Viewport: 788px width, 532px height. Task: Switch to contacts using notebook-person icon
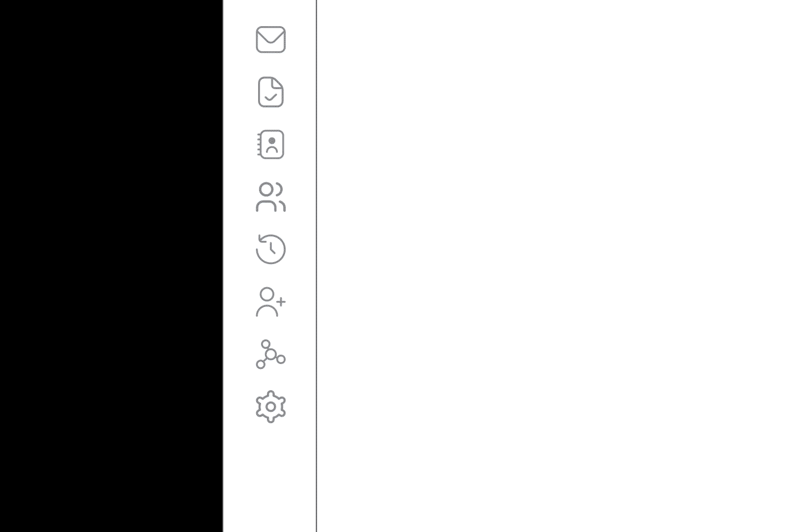pyautogui.click(x=270, y=144)
